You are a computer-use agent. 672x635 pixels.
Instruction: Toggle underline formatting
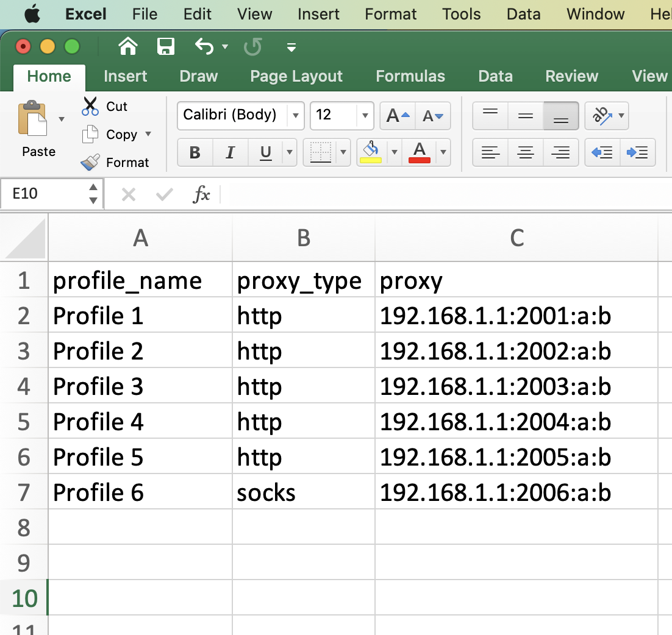266,152
